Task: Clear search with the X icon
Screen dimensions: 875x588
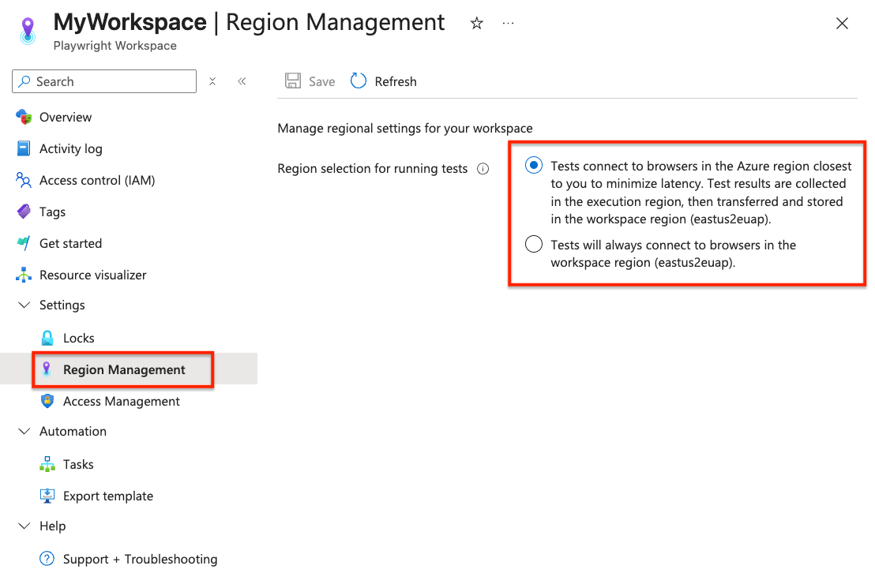Action: click(x=212, y=81)
